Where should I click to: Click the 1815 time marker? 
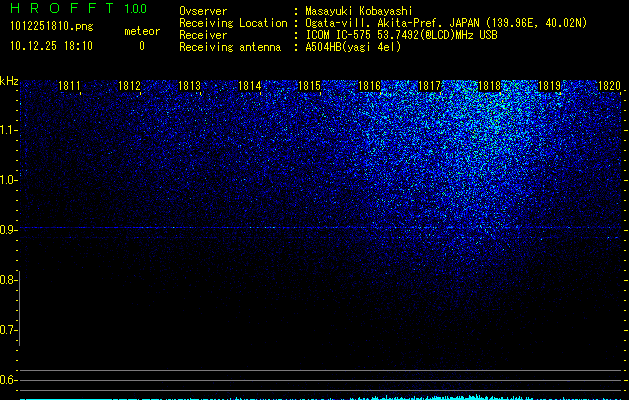(x=310, y=86)
